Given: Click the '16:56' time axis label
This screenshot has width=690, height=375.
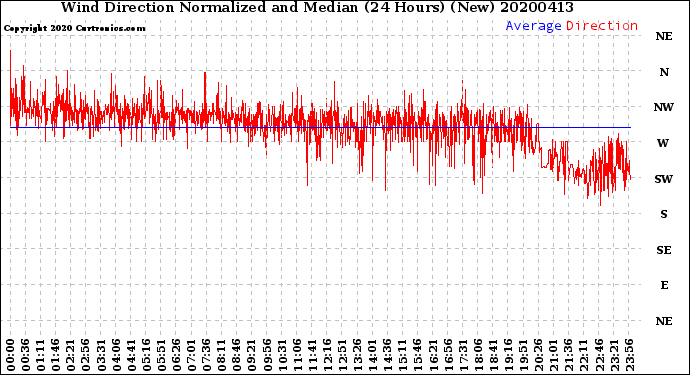Looking at the screenshot, I should click(449, 356).
